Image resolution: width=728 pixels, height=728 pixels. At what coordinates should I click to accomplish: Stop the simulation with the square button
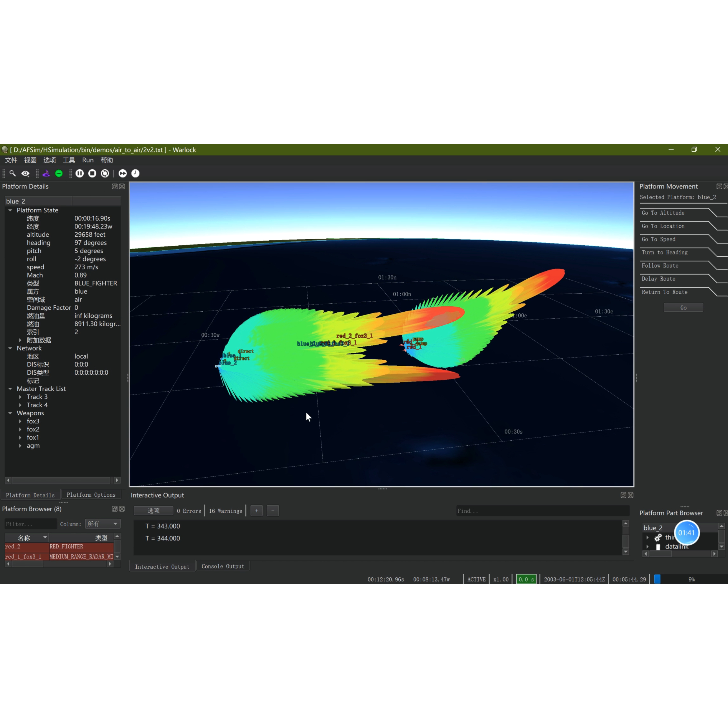tap(92, 173)
